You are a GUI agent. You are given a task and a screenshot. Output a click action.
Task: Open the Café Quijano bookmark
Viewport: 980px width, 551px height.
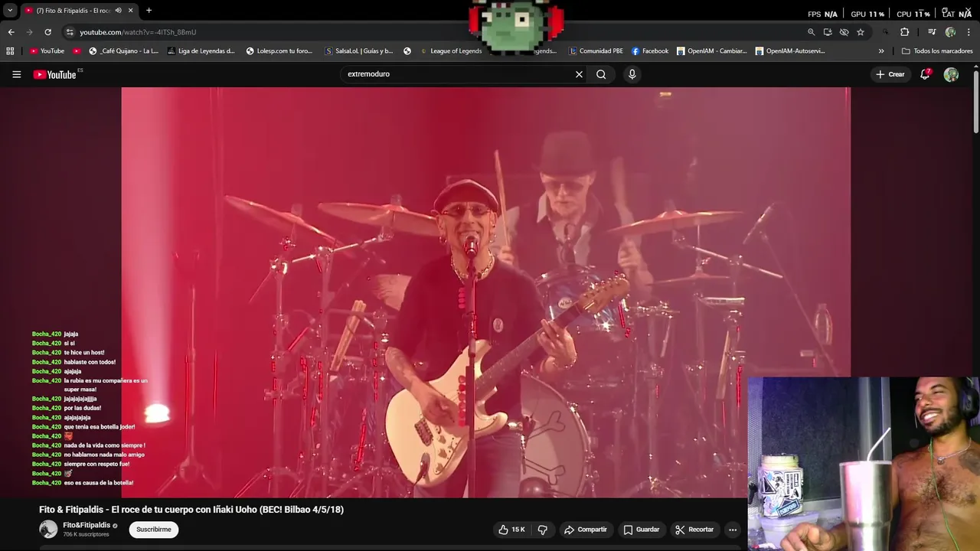[123, 51]
